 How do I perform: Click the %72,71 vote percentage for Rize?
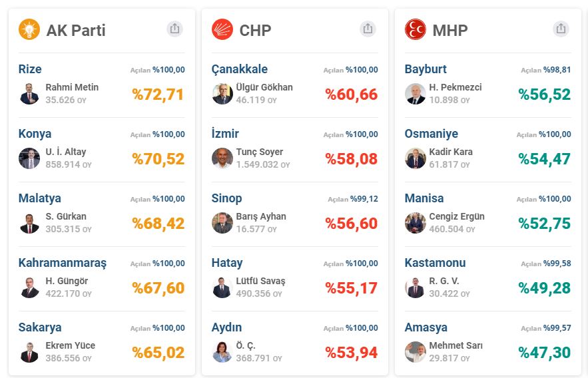click(158, 94)
